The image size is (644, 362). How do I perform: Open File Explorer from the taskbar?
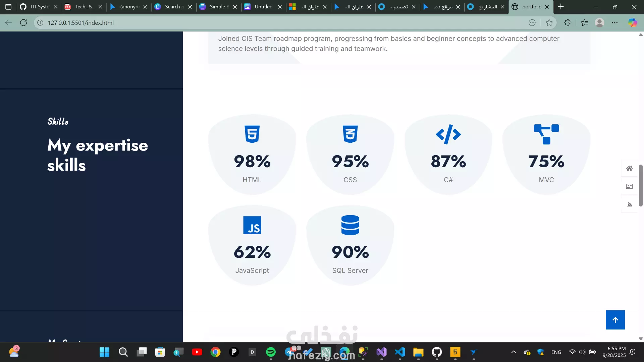(x=418, y=352)
